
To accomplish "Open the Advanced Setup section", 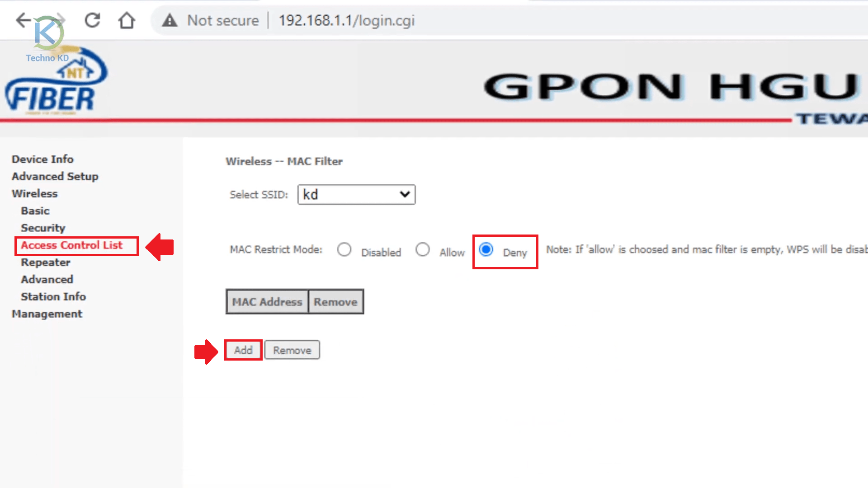I will tap(55, 176).
